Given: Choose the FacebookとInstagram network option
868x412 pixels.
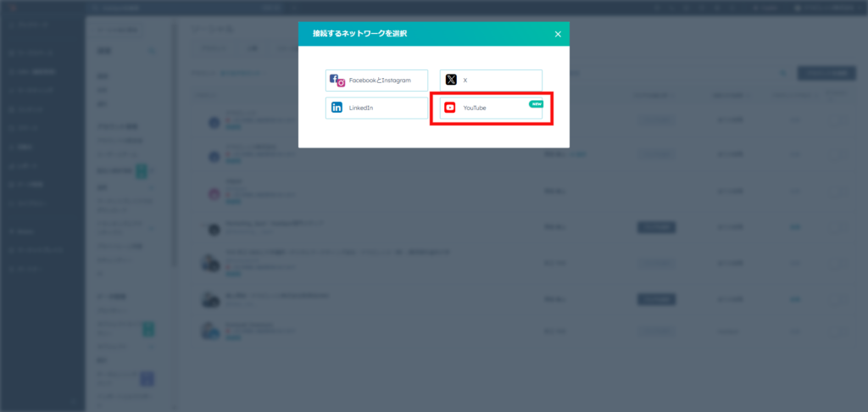Looking at the screenshot, I should click(376, 81).
